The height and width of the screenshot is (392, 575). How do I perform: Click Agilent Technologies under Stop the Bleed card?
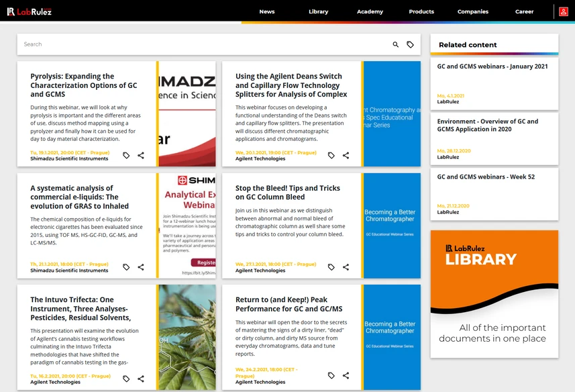coord(260,271)
